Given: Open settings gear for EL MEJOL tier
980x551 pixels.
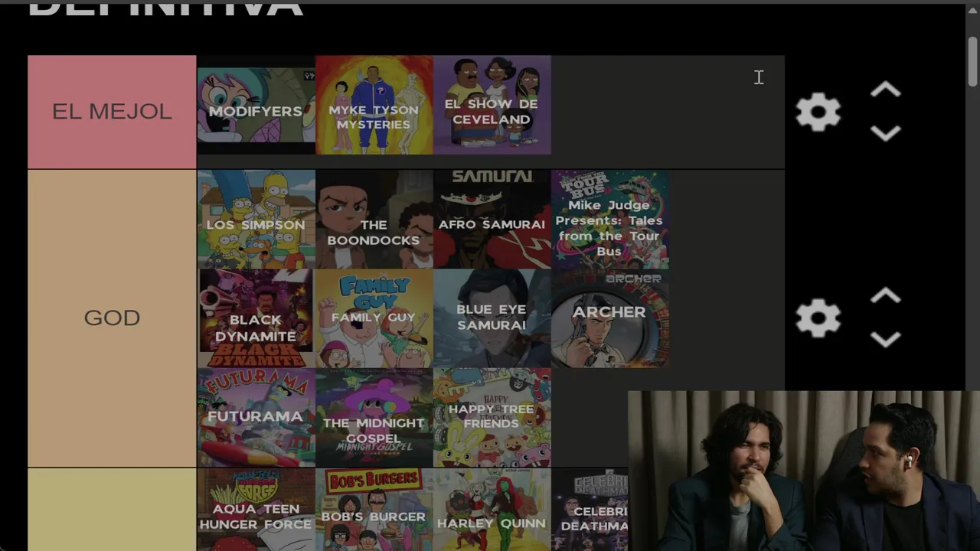Looking at the screenshot, I should [x=818, y=112].
